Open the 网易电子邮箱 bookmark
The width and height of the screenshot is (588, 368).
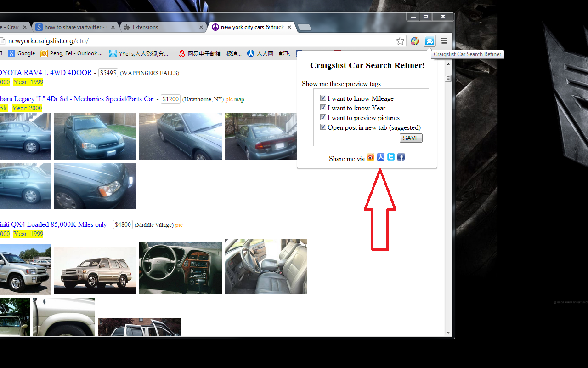[210, 53]
